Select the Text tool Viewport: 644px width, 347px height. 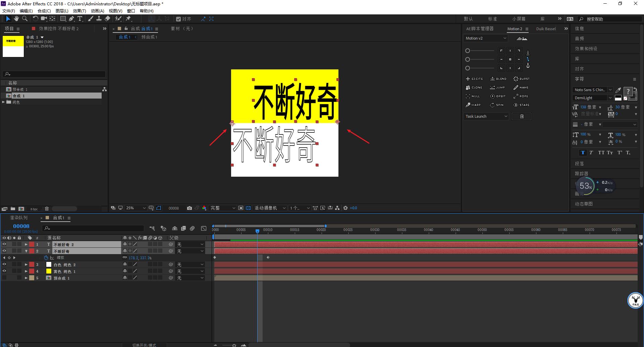pyautogui.click(x=80, y=19)
